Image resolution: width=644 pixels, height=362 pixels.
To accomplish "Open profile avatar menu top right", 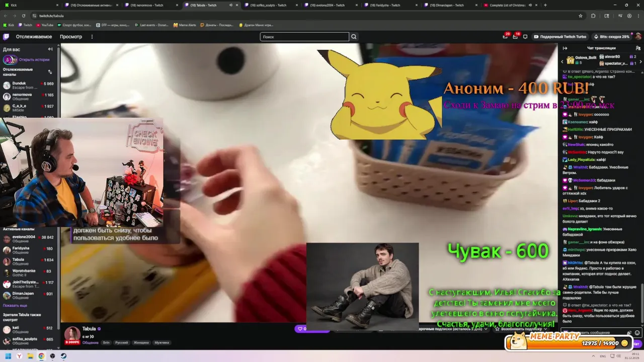I will coord(638,37).
